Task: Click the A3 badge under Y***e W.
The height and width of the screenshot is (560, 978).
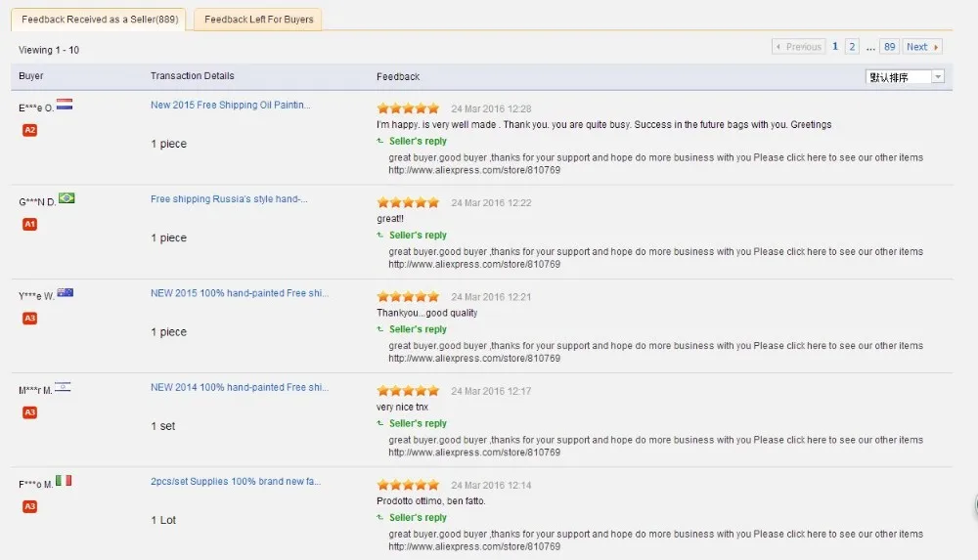Action: pos(30,319)
